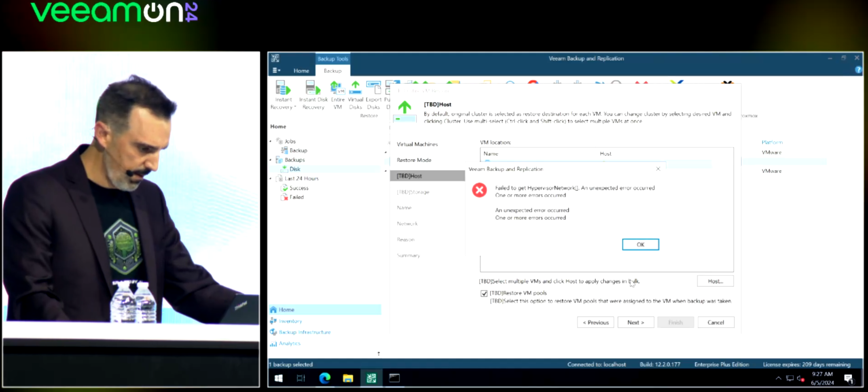Select the [TBD]Host wizard step
Viewport: 868px width, 392px height.
427,176
